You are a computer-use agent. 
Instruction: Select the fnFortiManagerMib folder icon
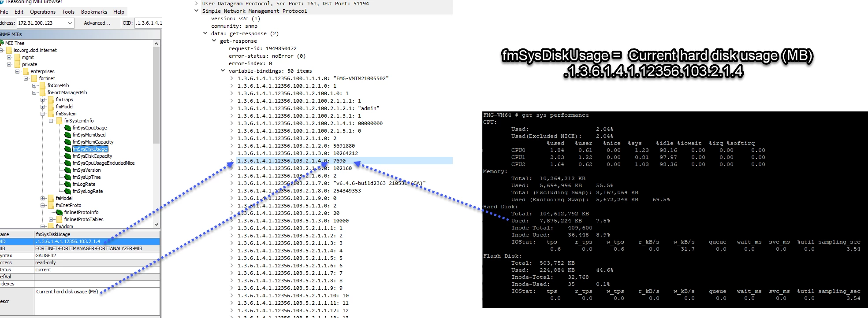coord(42,93)
